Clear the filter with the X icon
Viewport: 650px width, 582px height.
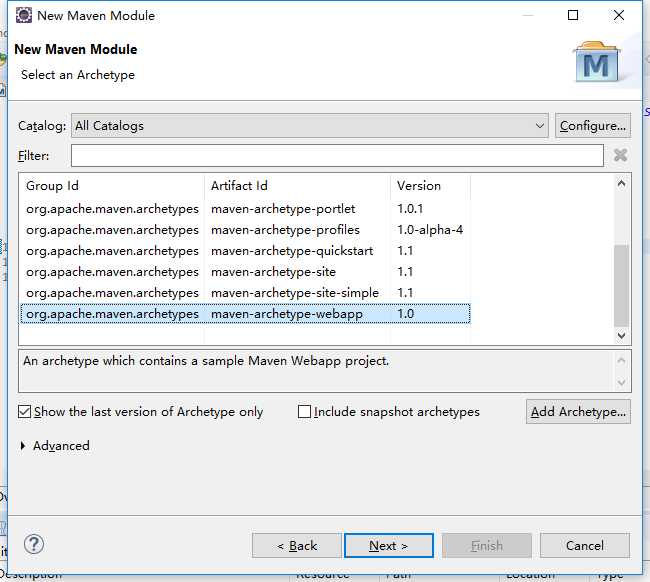621,155
